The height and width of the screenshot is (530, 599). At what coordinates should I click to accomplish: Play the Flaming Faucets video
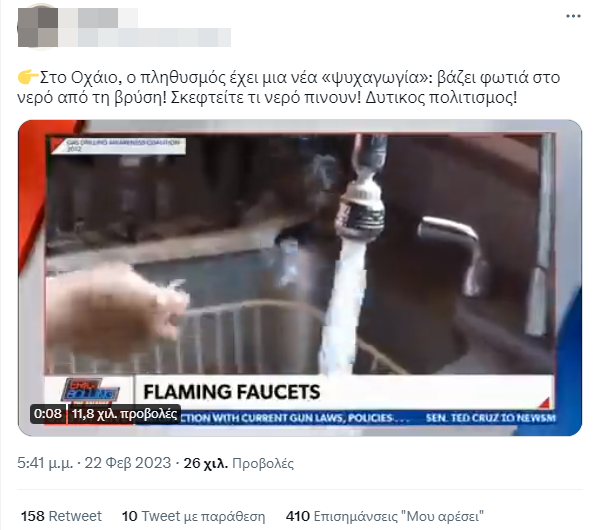(x=300, y=278)
